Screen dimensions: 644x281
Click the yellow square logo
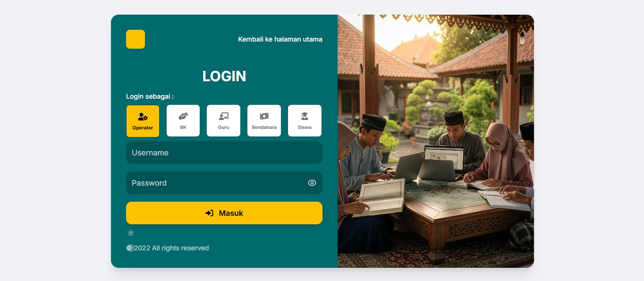(x=136, y=39)
